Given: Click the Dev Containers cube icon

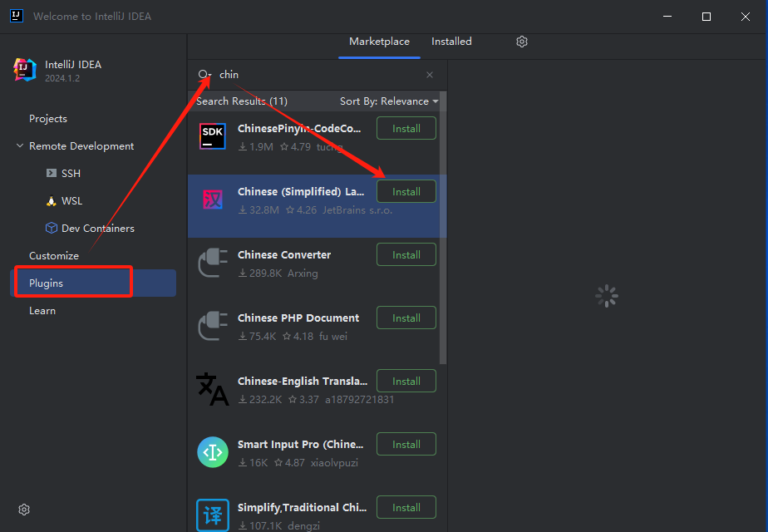Looking at the screenshot, I should [51, 228].
